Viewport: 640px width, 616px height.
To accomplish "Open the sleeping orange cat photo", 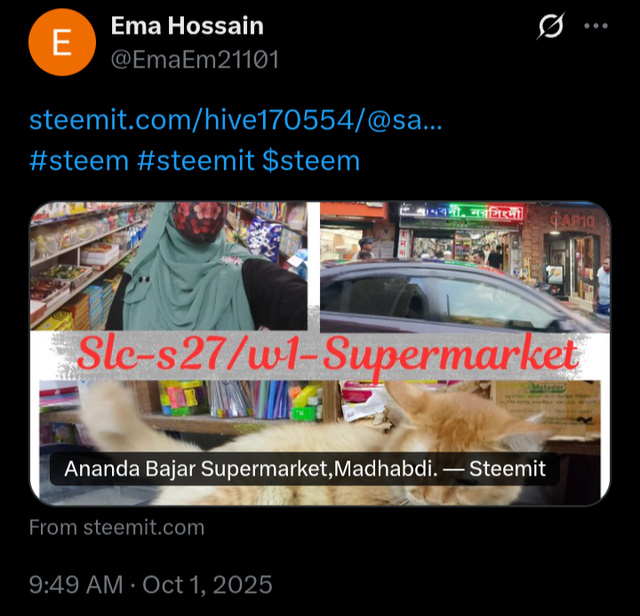I will [320, 443].
